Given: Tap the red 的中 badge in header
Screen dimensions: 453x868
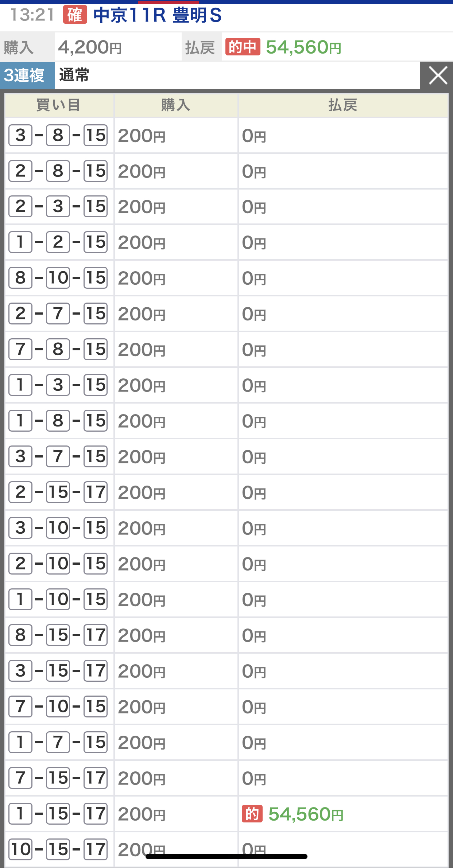Looking at the screenshot, I should [x=243, y=47].
